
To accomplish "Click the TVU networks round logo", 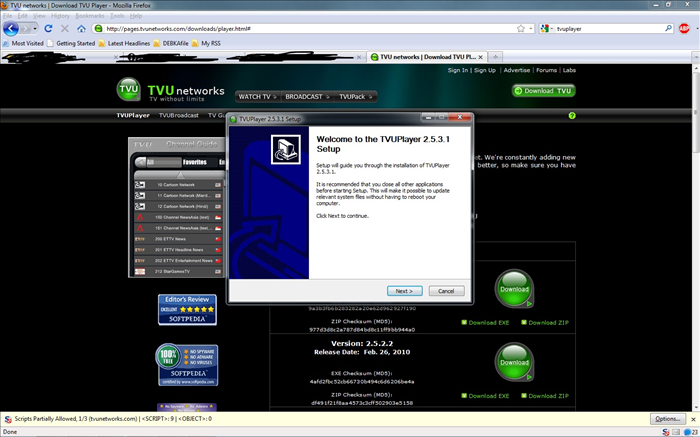I will pyautogui.click(x=129, y=89).
